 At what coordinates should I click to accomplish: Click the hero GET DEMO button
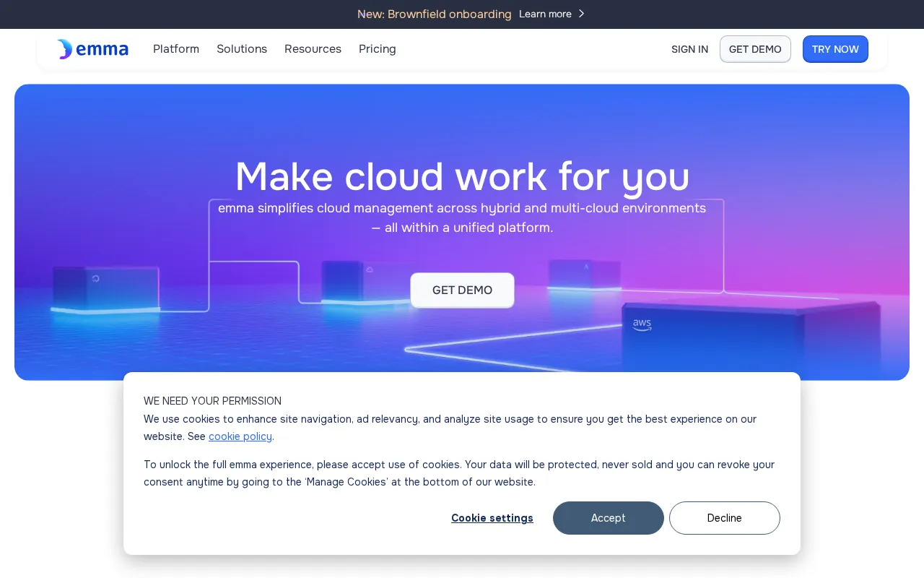pyautogui.click(x=462, y=290)
